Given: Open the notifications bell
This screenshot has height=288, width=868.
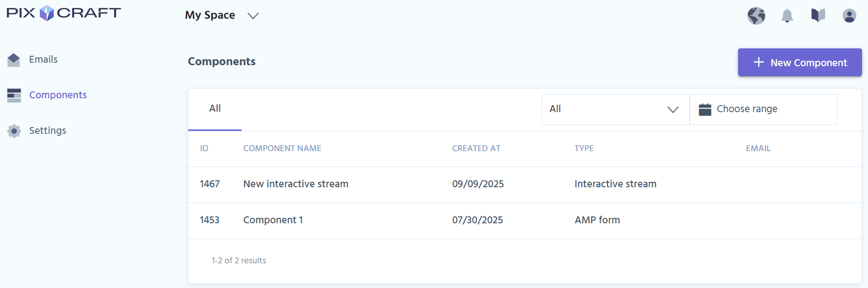Looking at the screenshot, I should coord(787,16).
